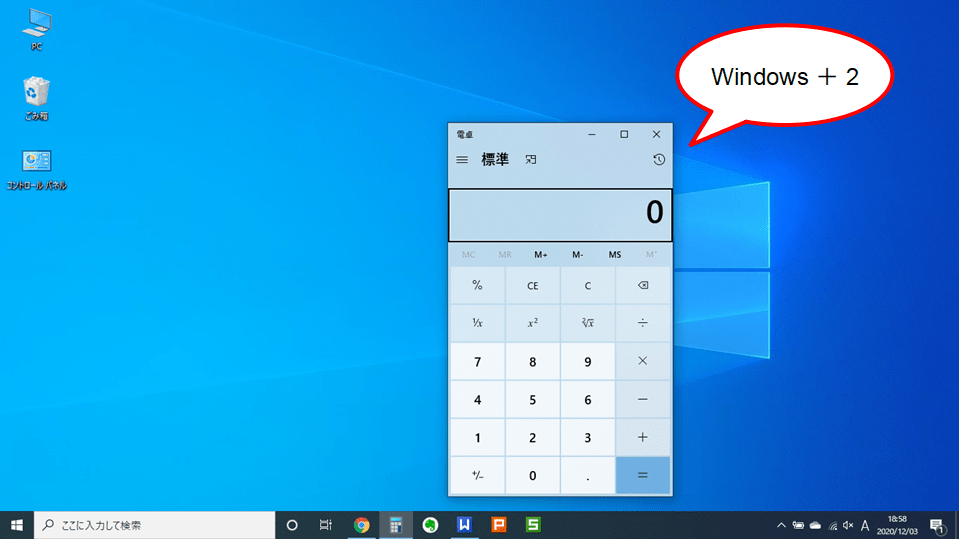
Task: Click M+ to add to memory
Action: click(541, 254)
